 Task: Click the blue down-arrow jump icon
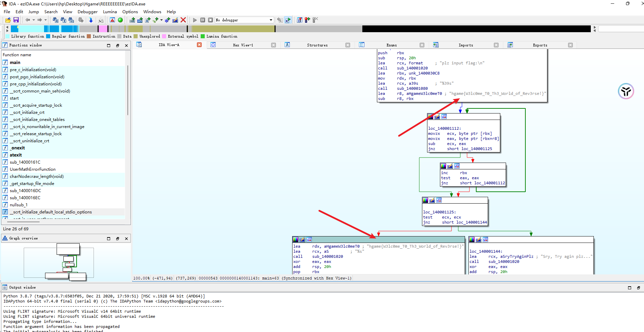click(x=91, y=20)
